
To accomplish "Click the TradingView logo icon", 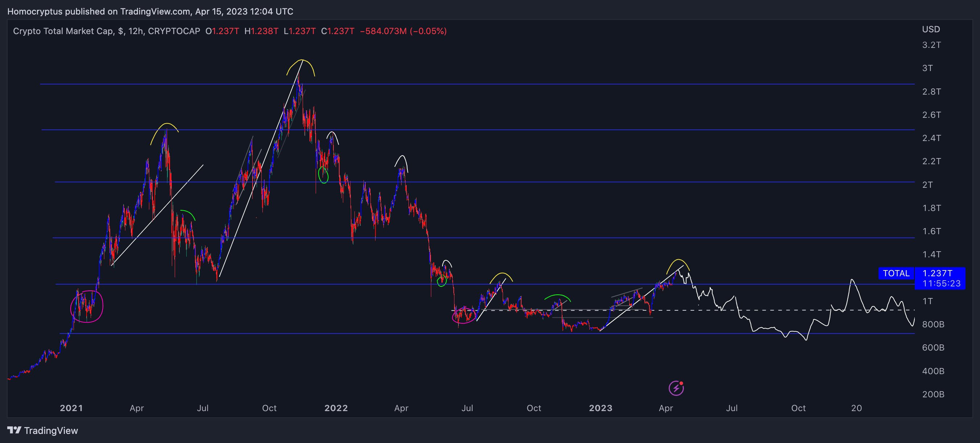I will coord(14,430).
